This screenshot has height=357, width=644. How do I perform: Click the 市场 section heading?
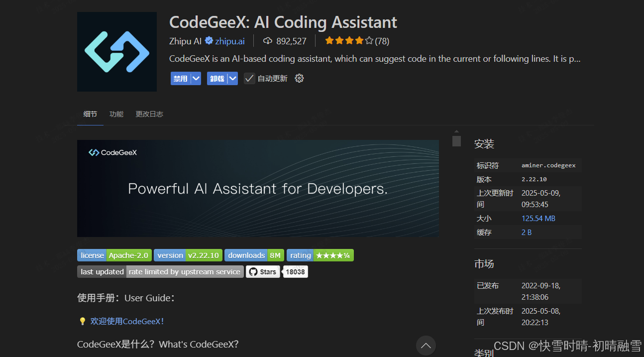[484, 263]
